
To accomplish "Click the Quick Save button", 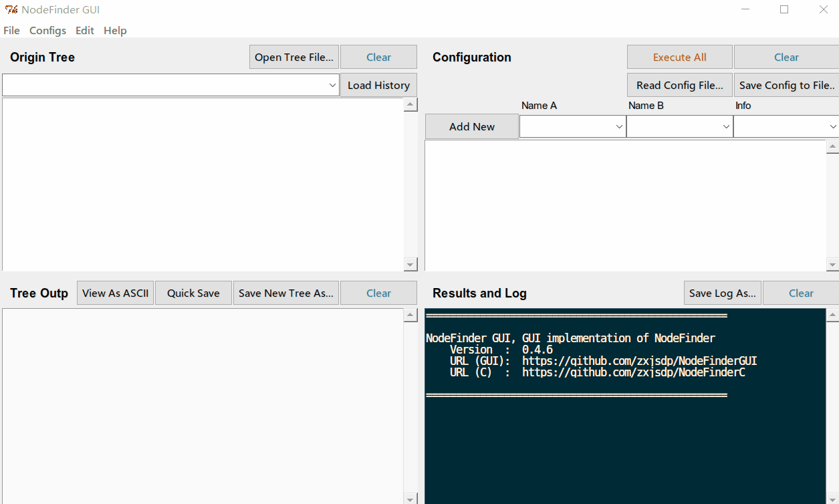I will [193, 293].
